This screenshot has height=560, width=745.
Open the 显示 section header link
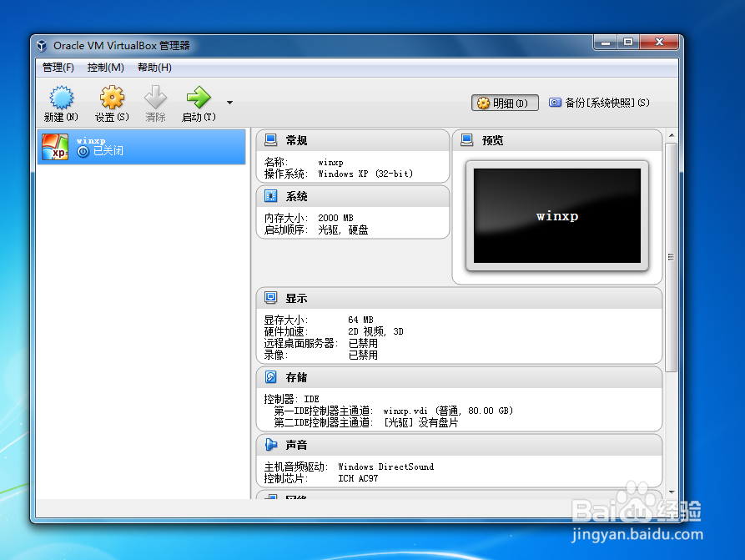click(x=296, y=298)
